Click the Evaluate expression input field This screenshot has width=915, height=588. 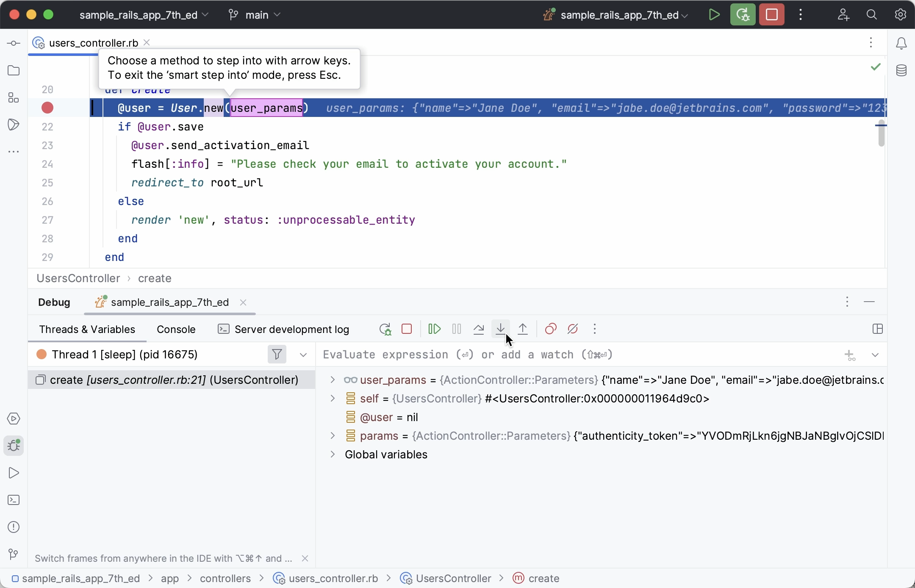pos(551,355)
